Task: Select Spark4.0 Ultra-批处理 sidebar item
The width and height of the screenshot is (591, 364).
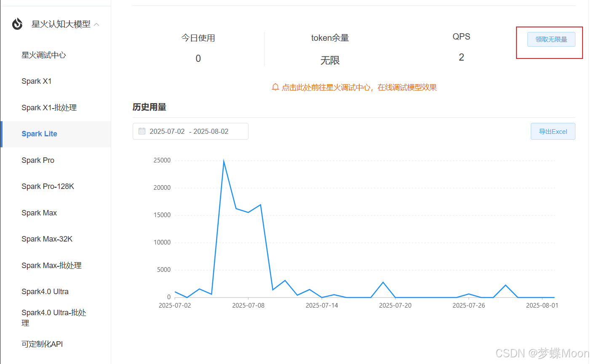Action: pyautogui.click(x=54, y=318)
